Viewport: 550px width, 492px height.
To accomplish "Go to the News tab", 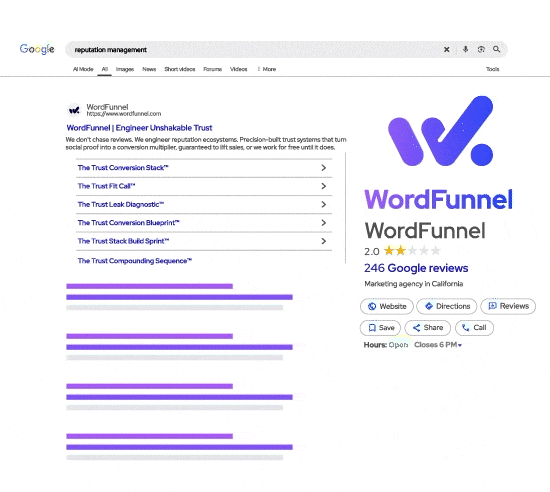I will (x=149, y=69).
